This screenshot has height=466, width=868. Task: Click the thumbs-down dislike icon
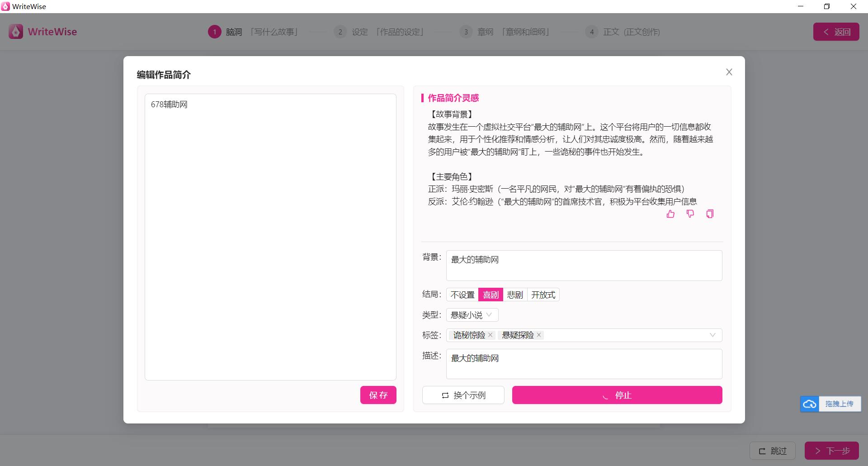click(x=690, y=214)
